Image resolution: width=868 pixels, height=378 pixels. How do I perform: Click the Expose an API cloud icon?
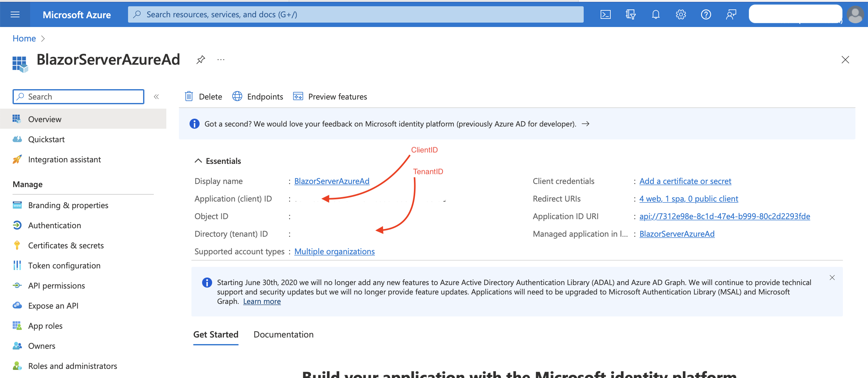click(17, 305)
